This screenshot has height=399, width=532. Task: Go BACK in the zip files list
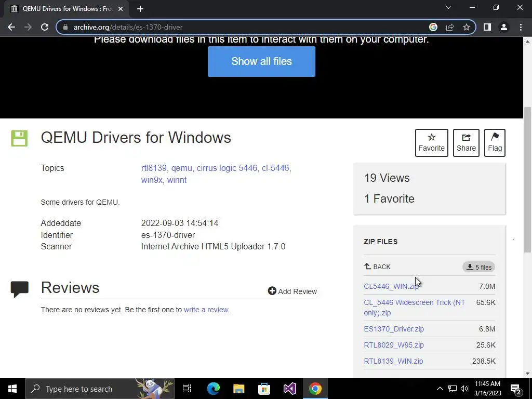pyautogui.click(x=377, y=267)
